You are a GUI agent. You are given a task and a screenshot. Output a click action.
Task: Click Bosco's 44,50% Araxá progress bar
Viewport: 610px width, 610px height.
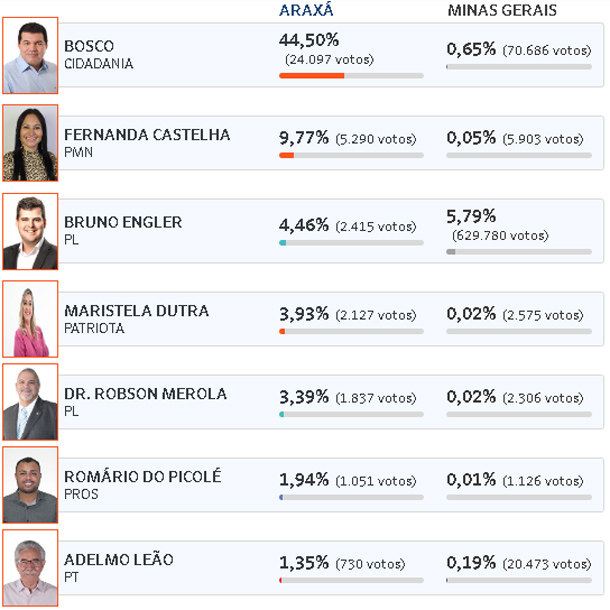(x=351, y=76)
